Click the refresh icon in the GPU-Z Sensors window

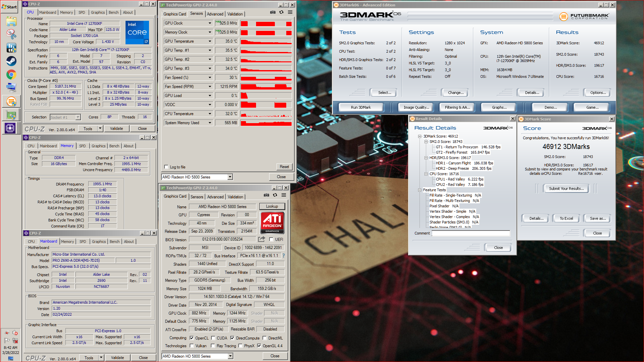(x=282, y=12)
